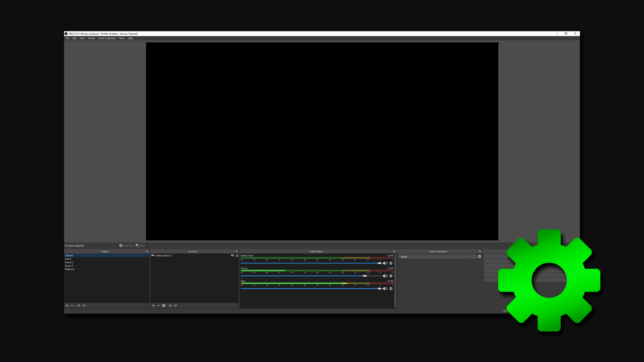Screen dimensions: 644x362
Task: Restore the OBS window size
Action: point(566,34)
